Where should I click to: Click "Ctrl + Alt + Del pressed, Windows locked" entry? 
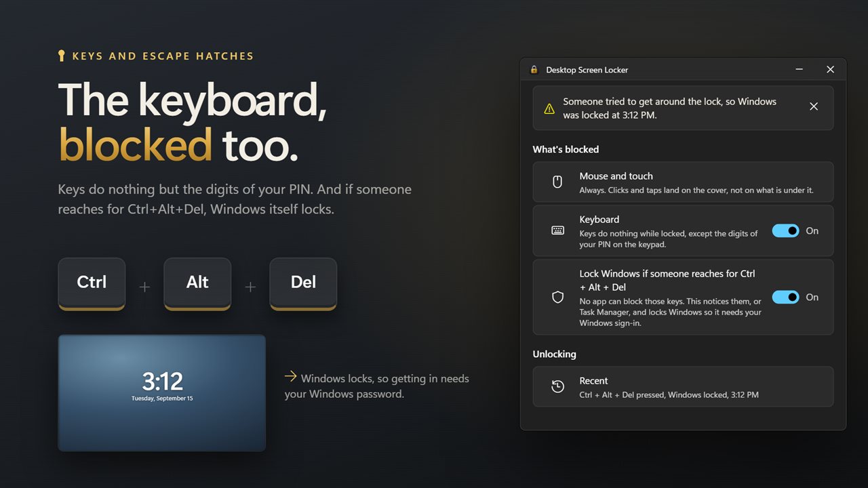point(669,394)
